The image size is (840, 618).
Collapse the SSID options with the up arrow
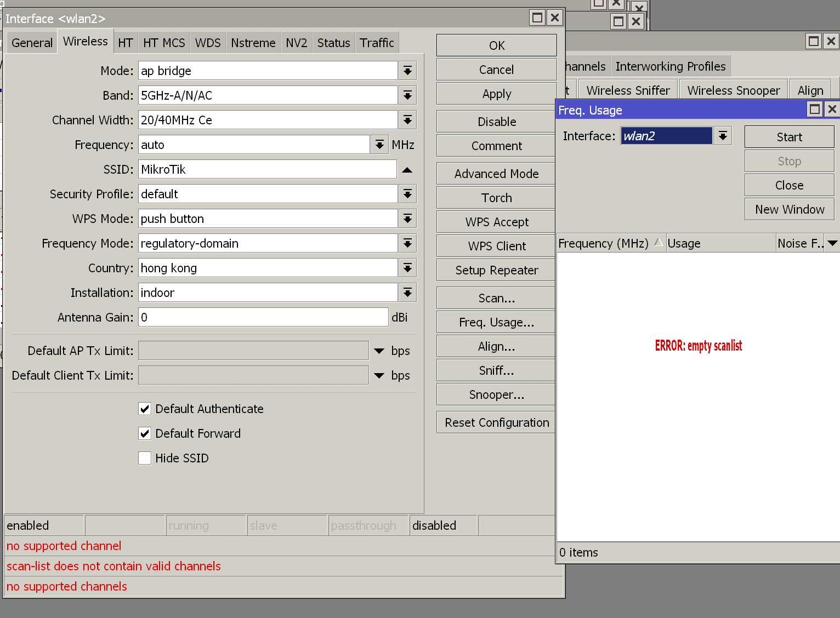pyautogui.click(x=407, y=169)
